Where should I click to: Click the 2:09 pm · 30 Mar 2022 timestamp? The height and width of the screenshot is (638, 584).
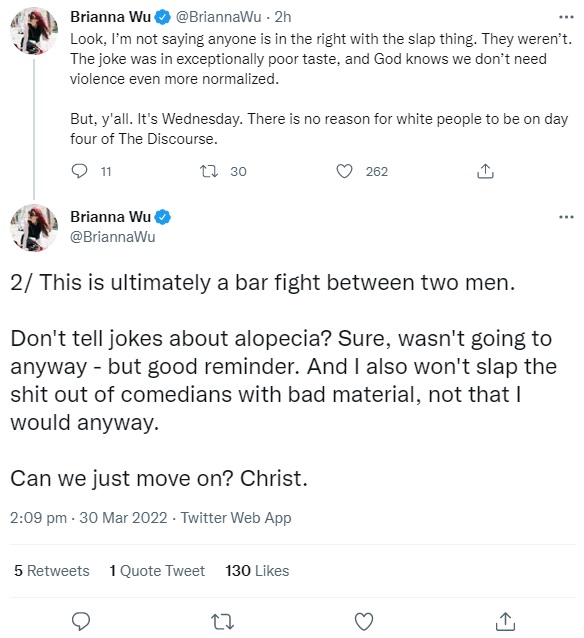pos(89,518)
